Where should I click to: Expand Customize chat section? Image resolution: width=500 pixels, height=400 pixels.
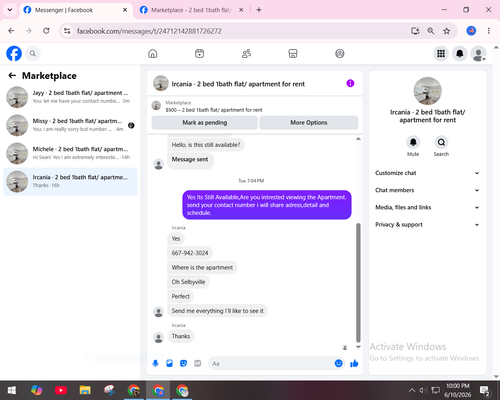pos(427,173)
